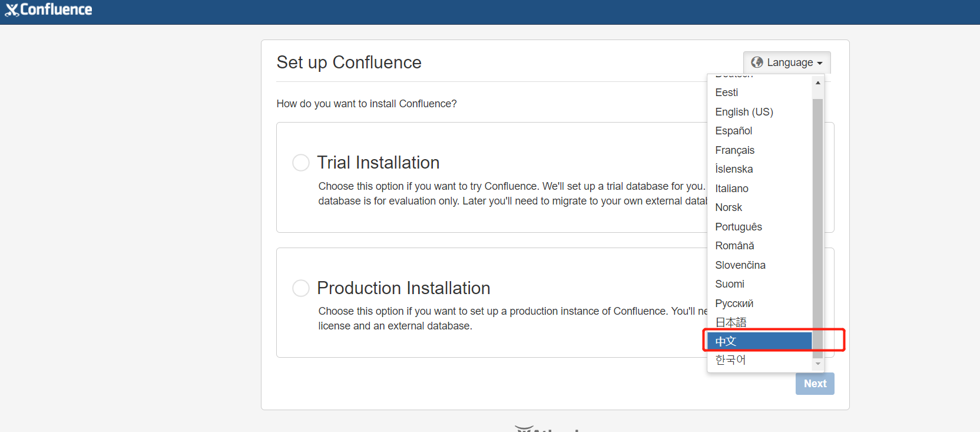Click the Trial Installation heading text
980x432 pixels.
[x=378, y=163]
